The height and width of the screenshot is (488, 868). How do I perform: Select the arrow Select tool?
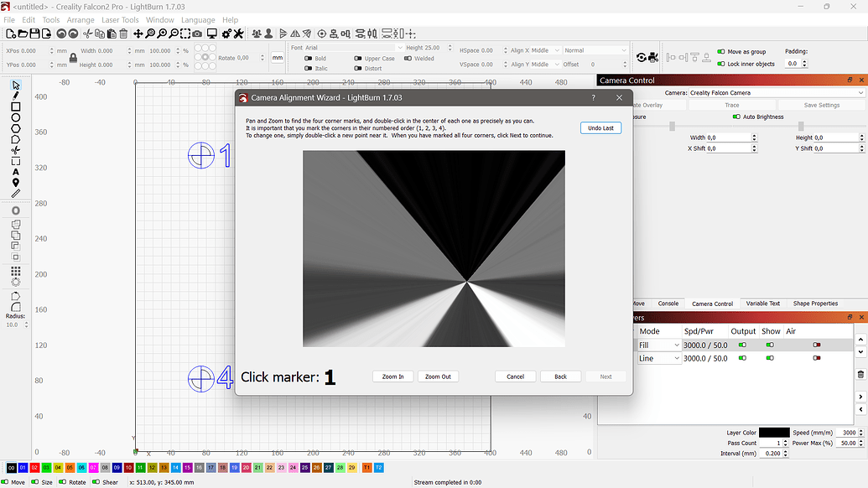click(x=15, y=86)
